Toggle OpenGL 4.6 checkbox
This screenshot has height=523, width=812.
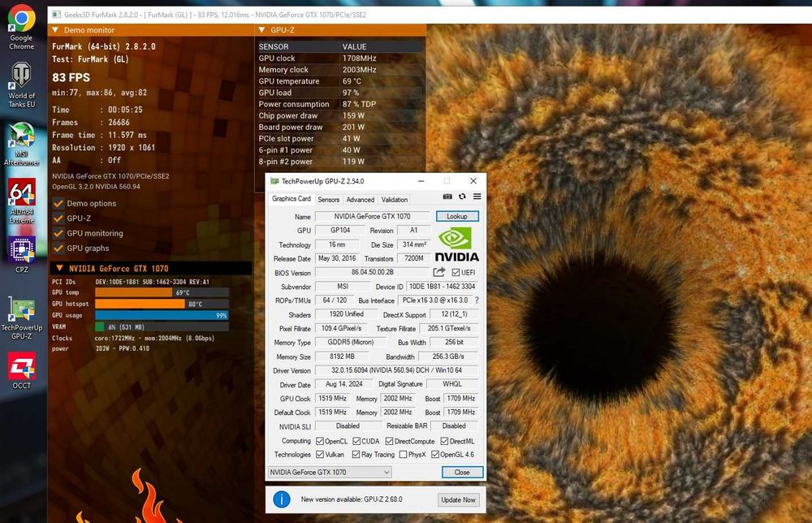point(435,455)
